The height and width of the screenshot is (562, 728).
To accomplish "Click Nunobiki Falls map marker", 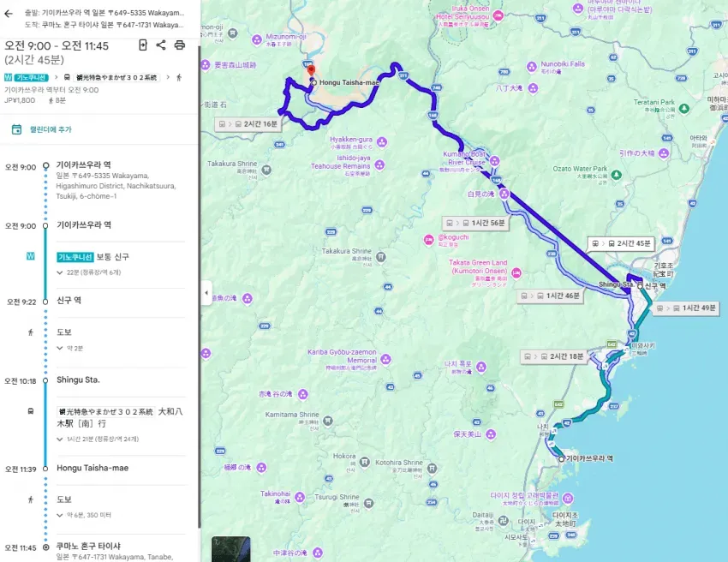I will 532,67.
